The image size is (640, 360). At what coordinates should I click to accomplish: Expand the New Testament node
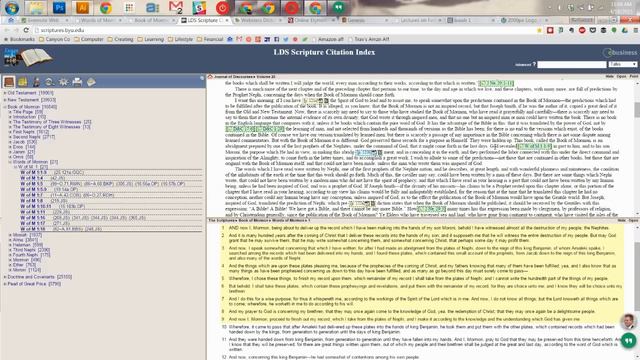5,100
